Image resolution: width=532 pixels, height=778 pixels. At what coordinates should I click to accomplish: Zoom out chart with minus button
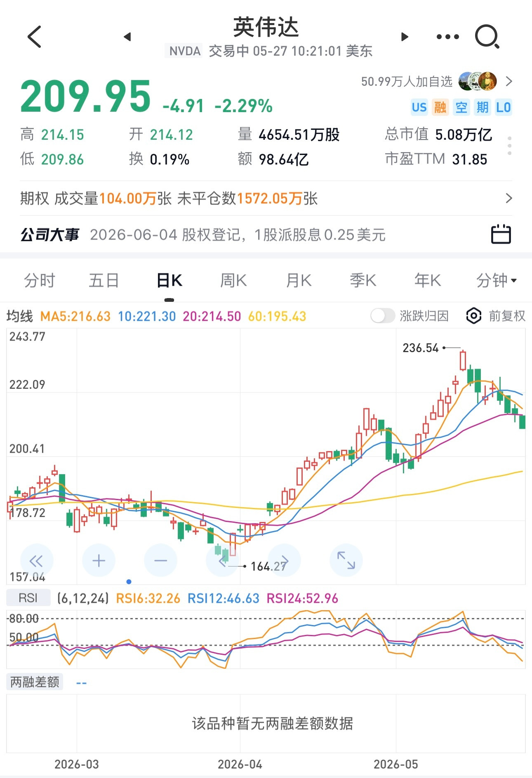pyautogui.click(x=160, y=561)
